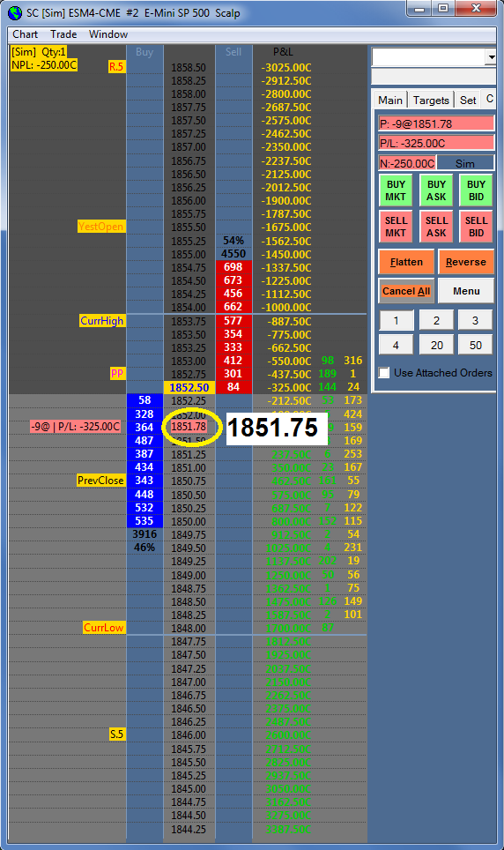Click the YestOpen label
This screenshot has width=504, height=850.
tap(101, 227)
